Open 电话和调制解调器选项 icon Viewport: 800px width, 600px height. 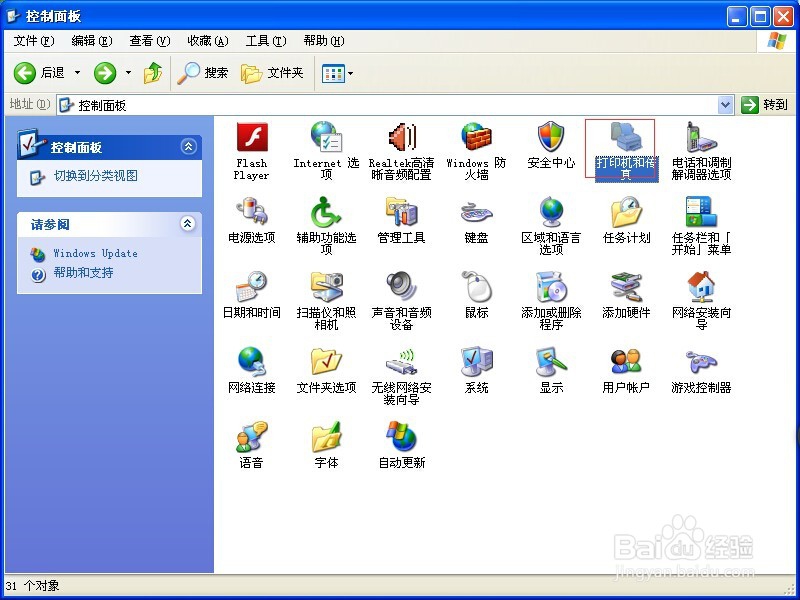click(701, 137)
